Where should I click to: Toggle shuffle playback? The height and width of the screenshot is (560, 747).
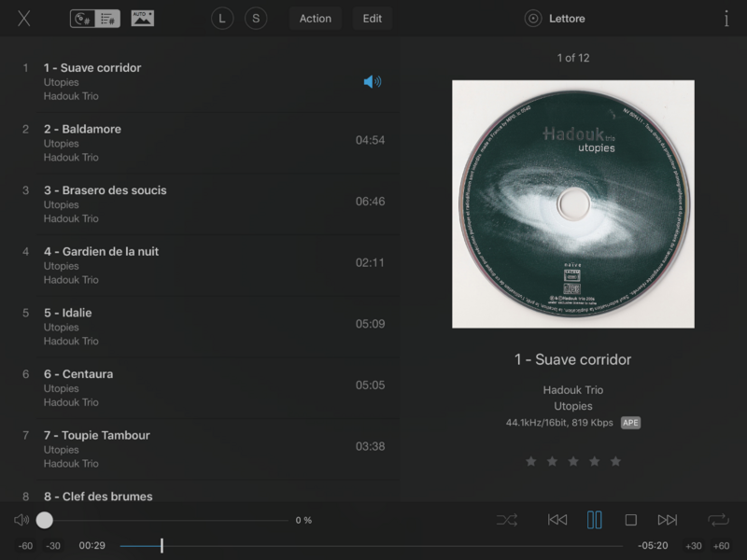pyautogui.click(x=507, y=520)
